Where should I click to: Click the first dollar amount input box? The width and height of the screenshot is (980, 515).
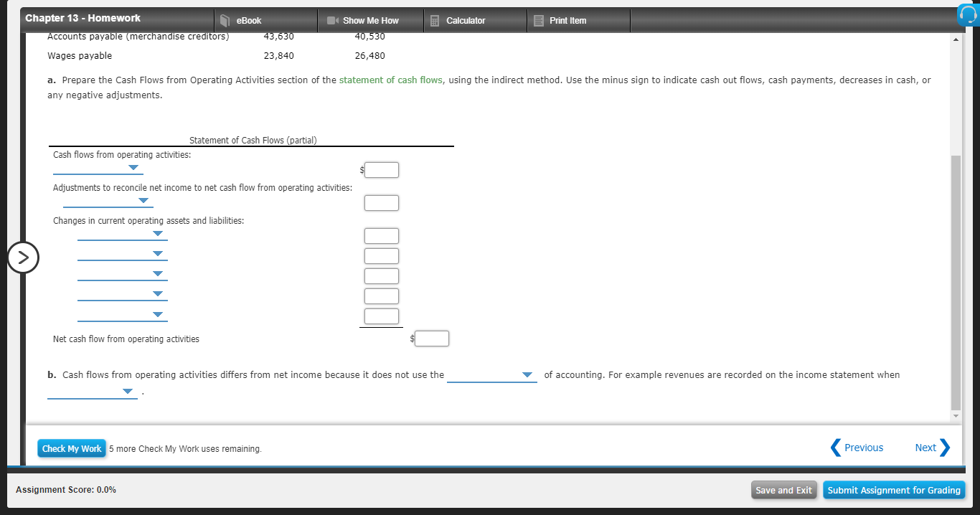(381, 169)
